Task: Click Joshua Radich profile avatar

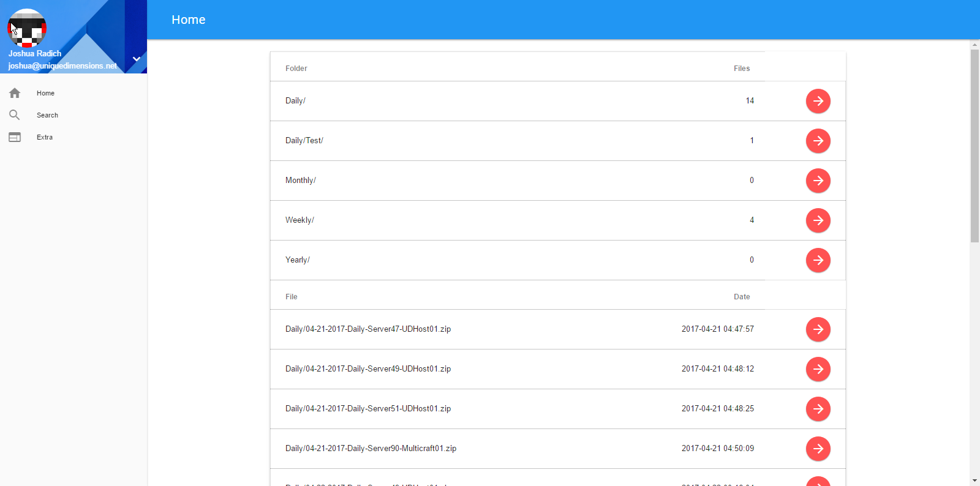Action: coord(27,28)
